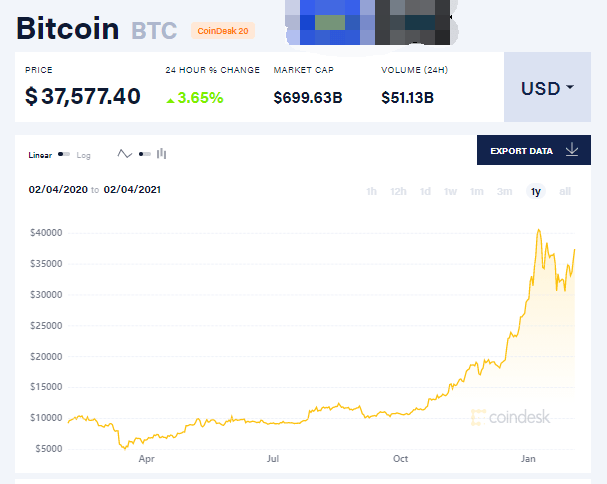Select the candlestick chart icon
The width and height of the screenshot is (607, 484).
click(161, 154)
